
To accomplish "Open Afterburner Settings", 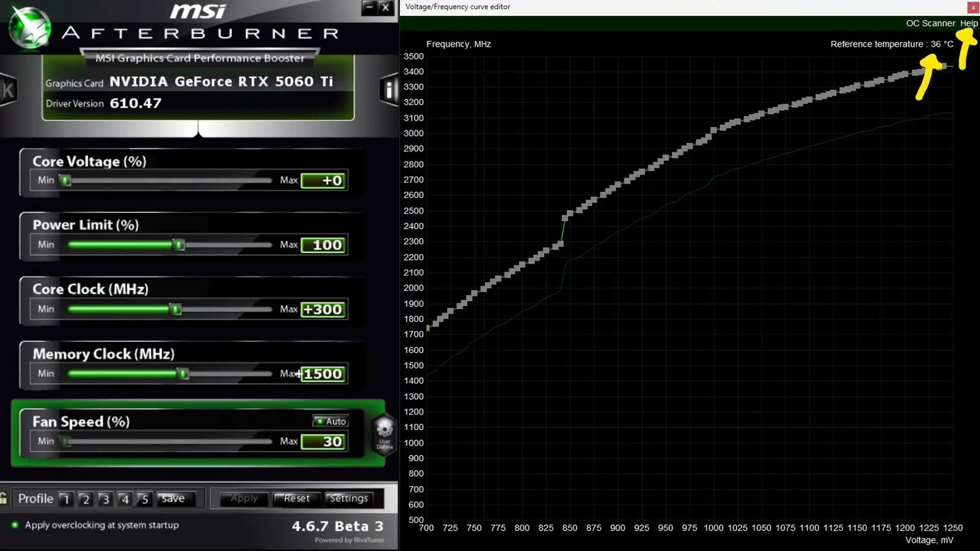I will click(x=349, y=498).
